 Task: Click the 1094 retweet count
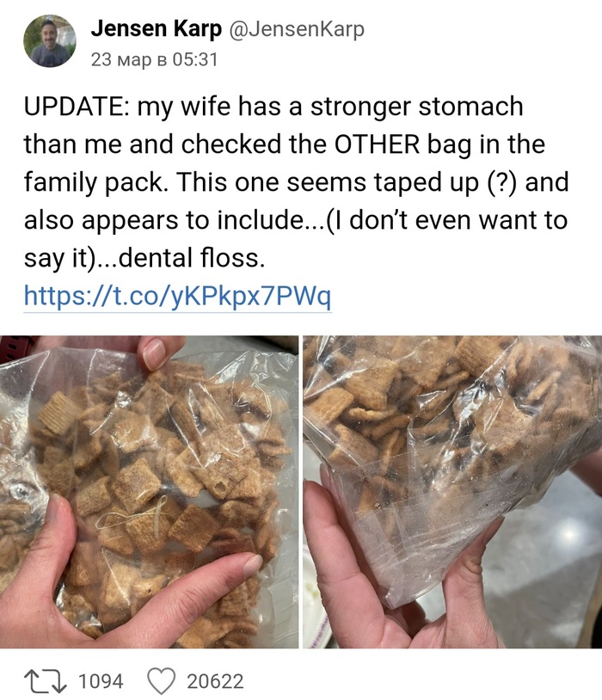click(101, 682)
